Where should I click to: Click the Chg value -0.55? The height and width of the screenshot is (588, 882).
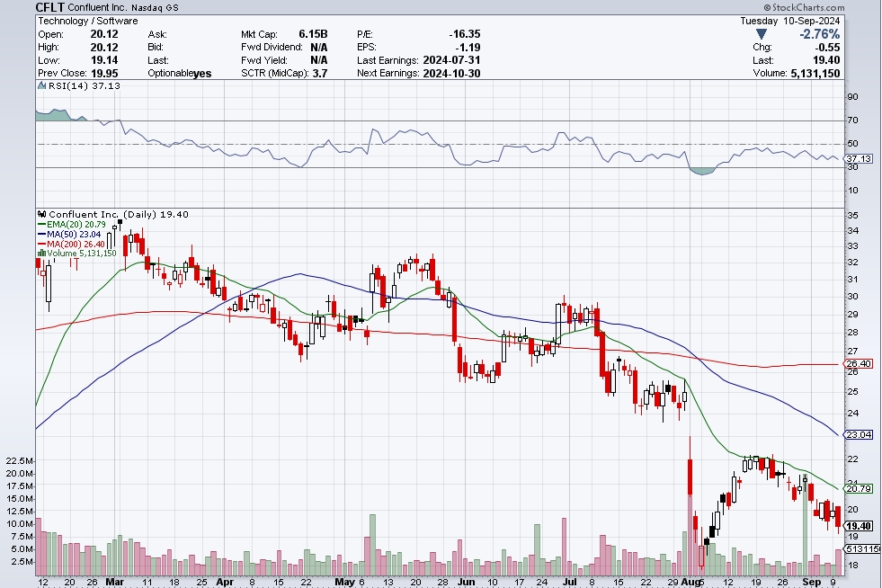coord(826,48)
